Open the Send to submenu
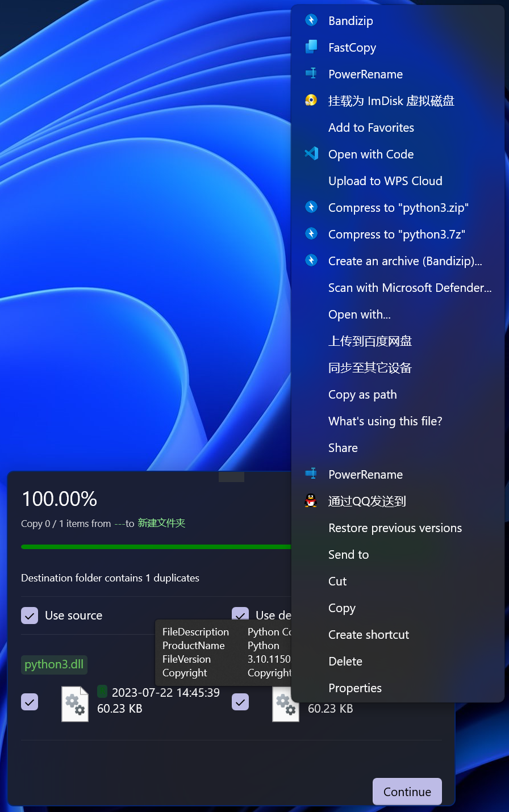Image resolution: width=509 pixels, height=812 pixels. coord(398,554)
